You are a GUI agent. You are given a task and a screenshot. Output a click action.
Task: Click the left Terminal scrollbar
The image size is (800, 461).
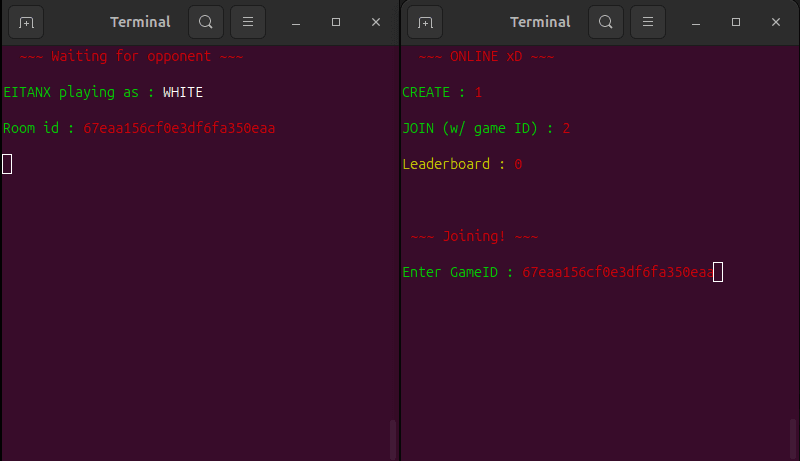(x=392, y=439)
